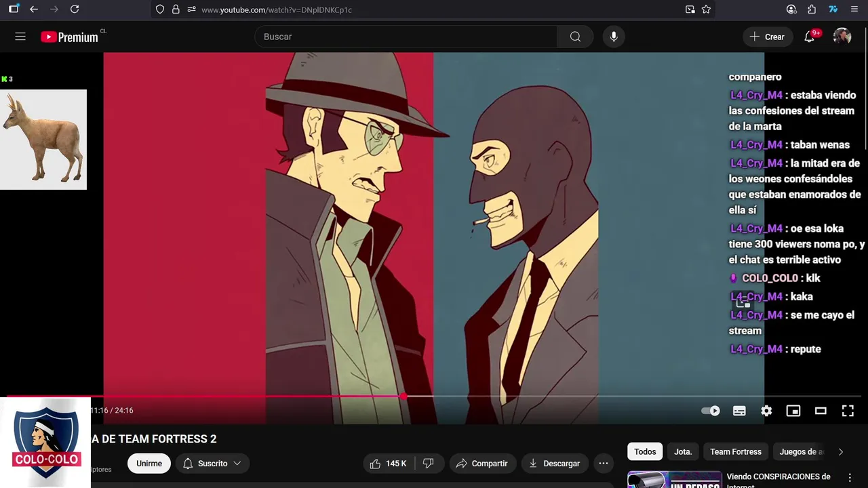The width and height of the screenshot is (868, 488).
Task: Click the 11:16 / 24:16 time display
Action: pyautogui.click(x=112, y=411)
